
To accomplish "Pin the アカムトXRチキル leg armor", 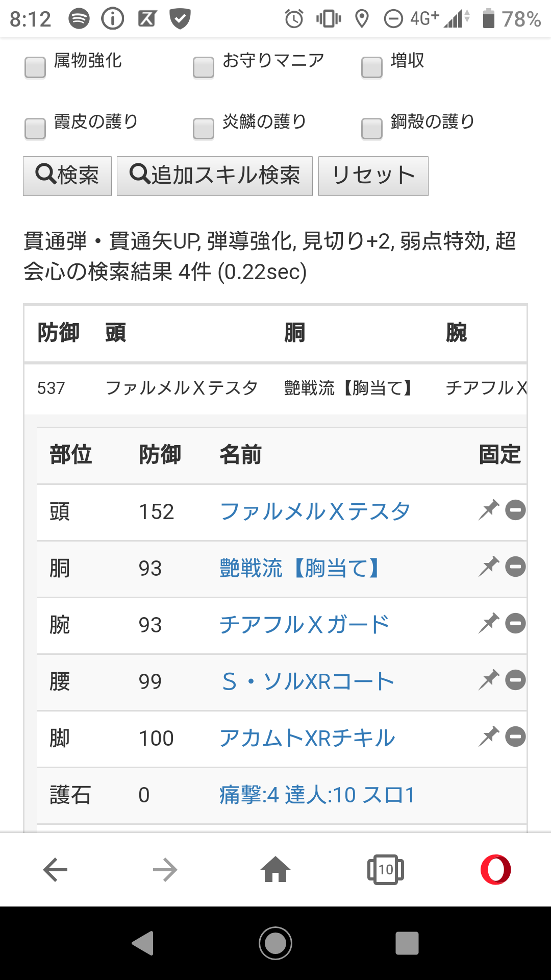I will (x=488, y=737).
